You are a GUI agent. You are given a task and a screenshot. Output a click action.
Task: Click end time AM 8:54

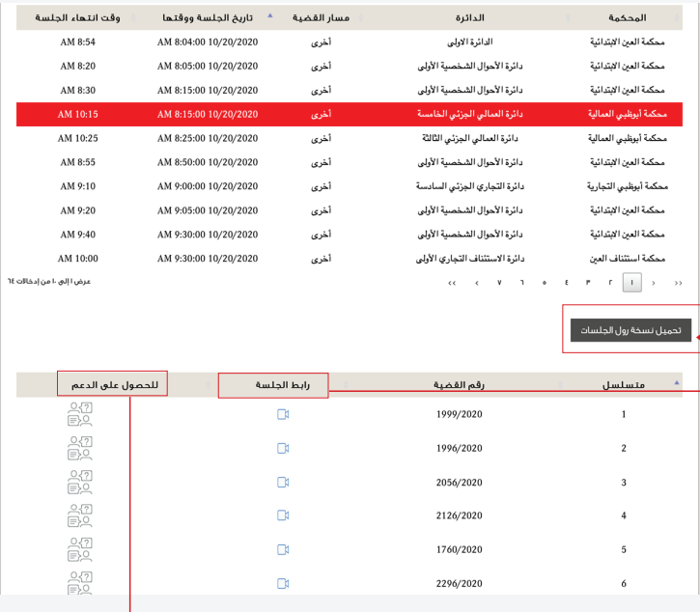(77, 42)
